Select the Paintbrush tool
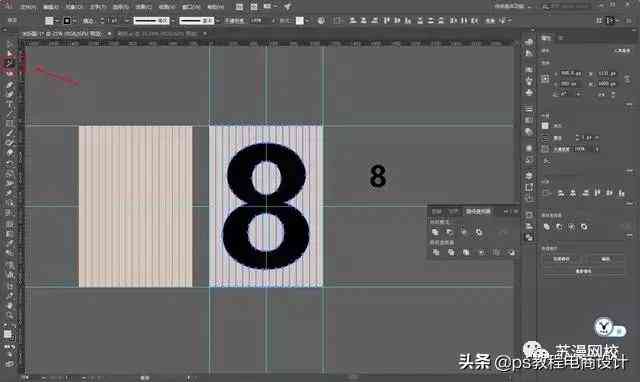The image size is (640, 382). click(10, 133)
